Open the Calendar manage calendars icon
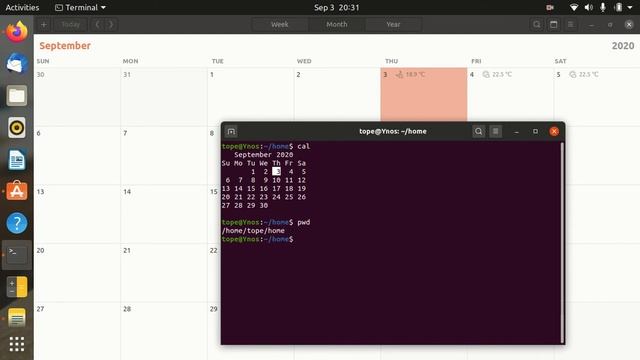Screen dimensions: 640x360 point(553,24)
